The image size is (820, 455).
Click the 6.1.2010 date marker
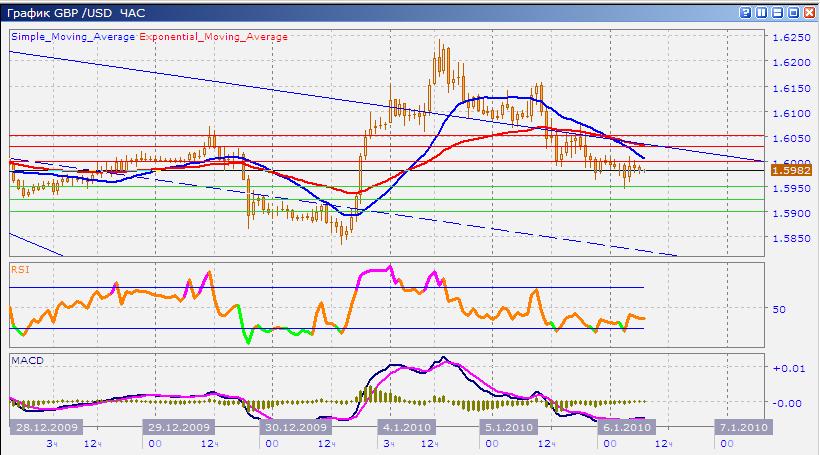point(625,427)
